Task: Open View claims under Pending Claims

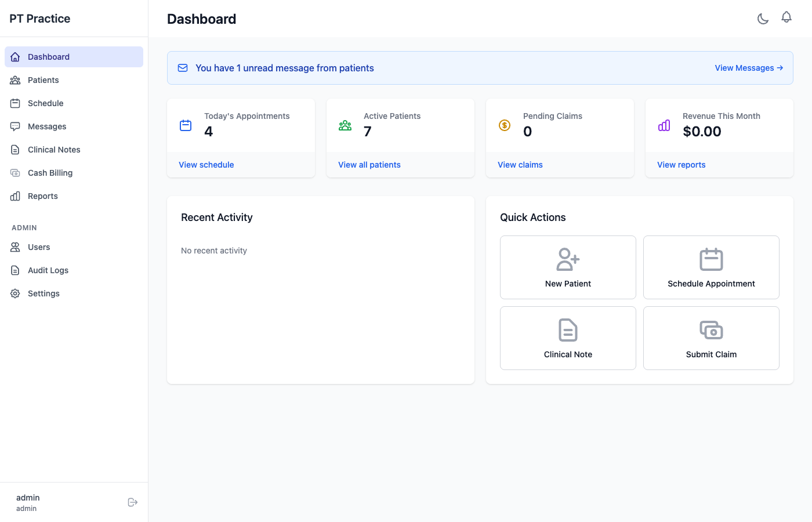Action: pyautogui.click(x=520, y=165)
